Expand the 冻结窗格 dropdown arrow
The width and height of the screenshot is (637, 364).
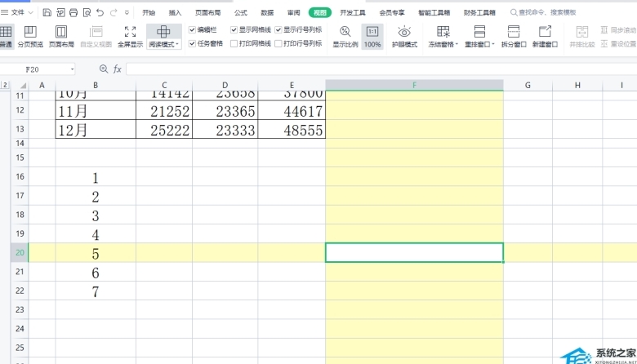[x=457, y=44]
